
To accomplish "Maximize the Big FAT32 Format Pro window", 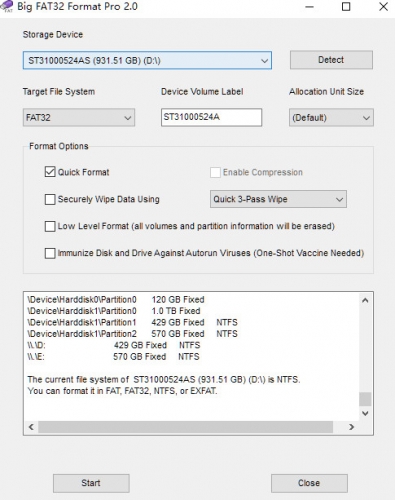I will pyautogui.click(x=346, y=7).
